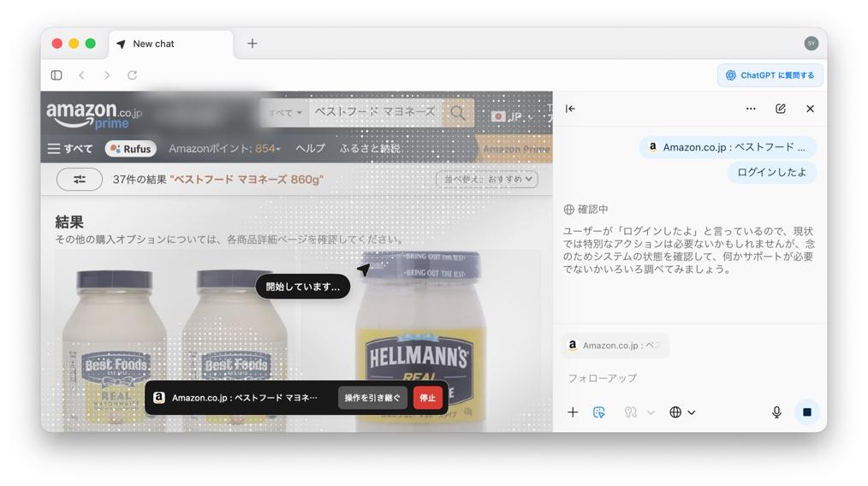Toggle the browser sidebar panel
This screenshot has height=486, width=868.
56,75
